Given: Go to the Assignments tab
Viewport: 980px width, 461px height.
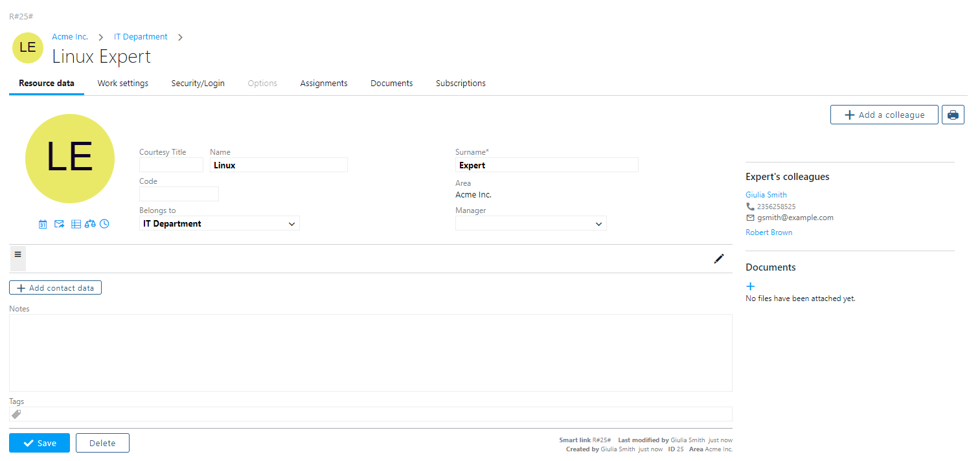Looking at the screenshot, I should (x=323, y=84).
